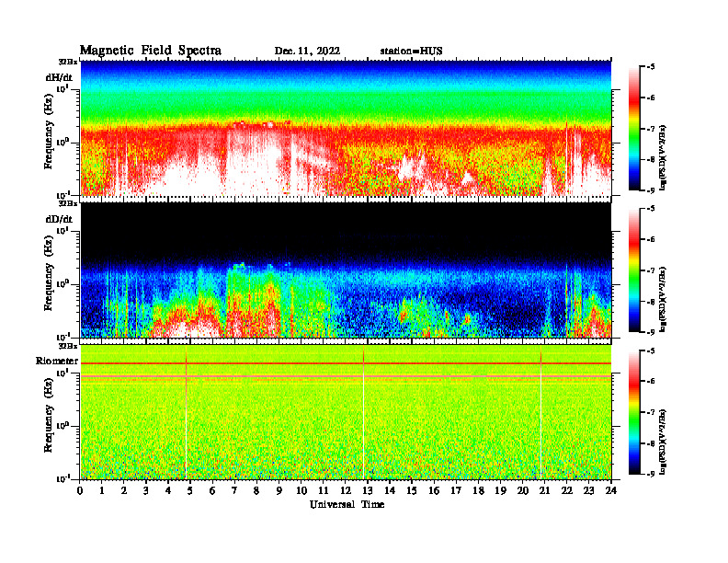Viewport: 728px width, 563px height.
Task: Click the hour '20' tick label
Action: click(x=523, y=491)
